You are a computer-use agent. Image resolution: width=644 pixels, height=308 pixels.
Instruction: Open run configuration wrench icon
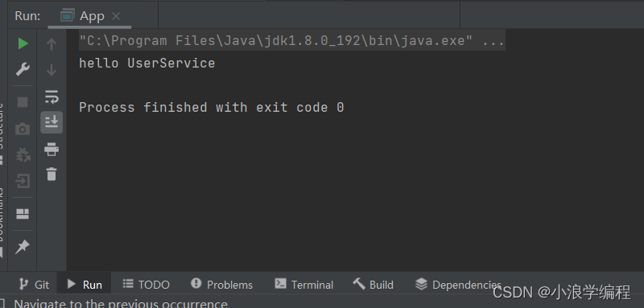[x=23, y=69]
